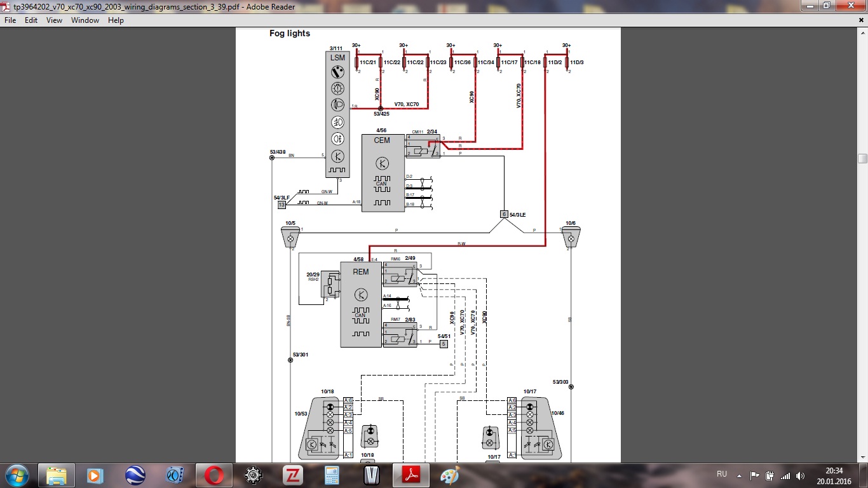Viewport: 868px width, 488px height.
Task: Open the View menu
Action: [54, 20]
